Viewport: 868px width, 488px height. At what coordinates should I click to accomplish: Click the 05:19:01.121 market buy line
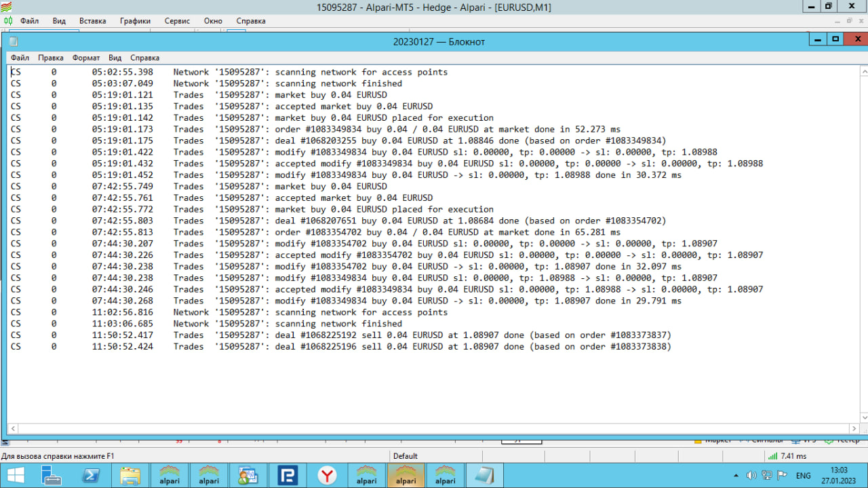click(x=199, y=95)
